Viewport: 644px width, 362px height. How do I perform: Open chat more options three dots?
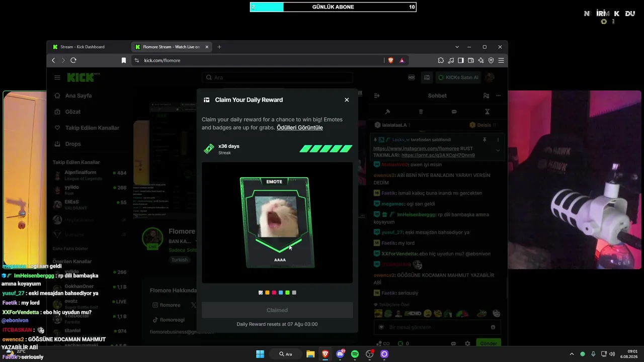pyautogui.click(x=499, y=96)
